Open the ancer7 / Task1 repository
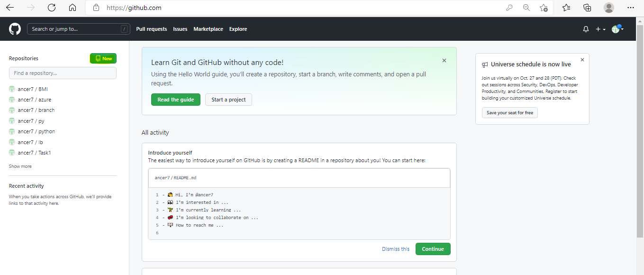The height and width of the screenshot is (275, 644). 35,153
